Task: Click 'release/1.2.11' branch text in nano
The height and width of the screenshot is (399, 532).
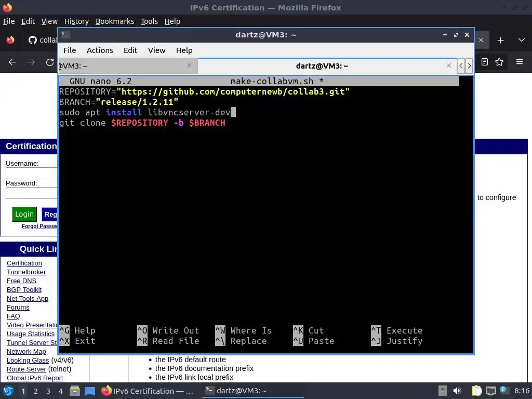Action: click(x=137, y=102)
